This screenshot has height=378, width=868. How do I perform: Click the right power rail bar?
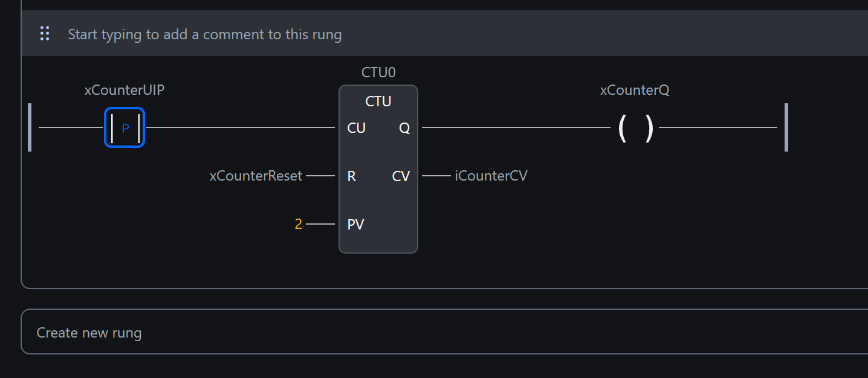coord(786,127)
